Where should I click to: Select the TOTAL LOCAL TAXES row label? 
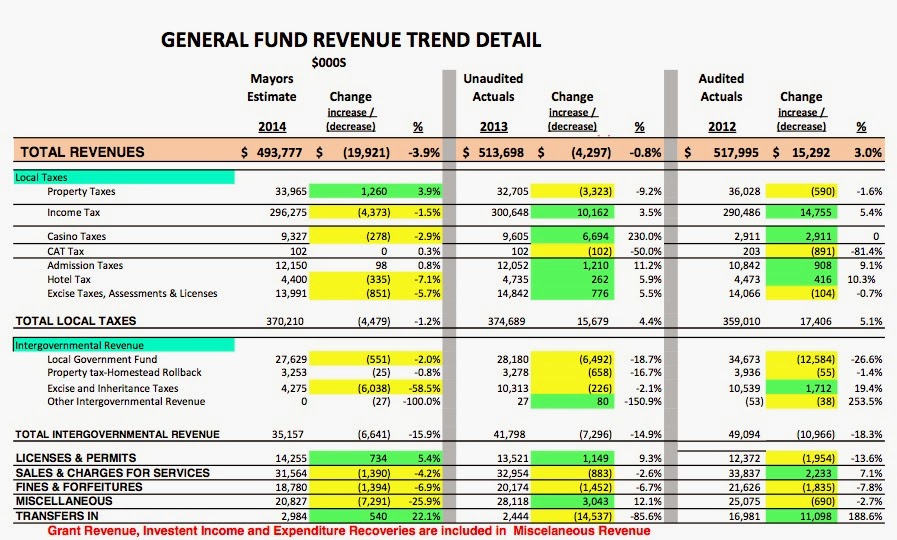point(76,321)
